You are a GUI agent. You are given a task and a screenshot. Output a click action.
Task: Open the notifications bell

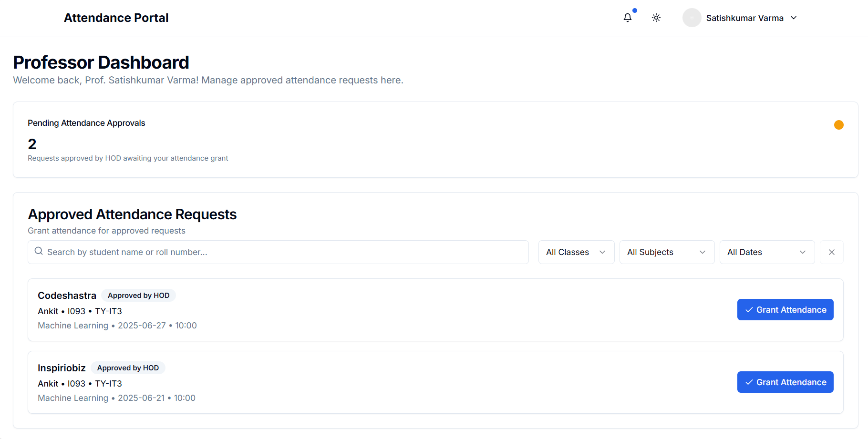click(628, 18)
